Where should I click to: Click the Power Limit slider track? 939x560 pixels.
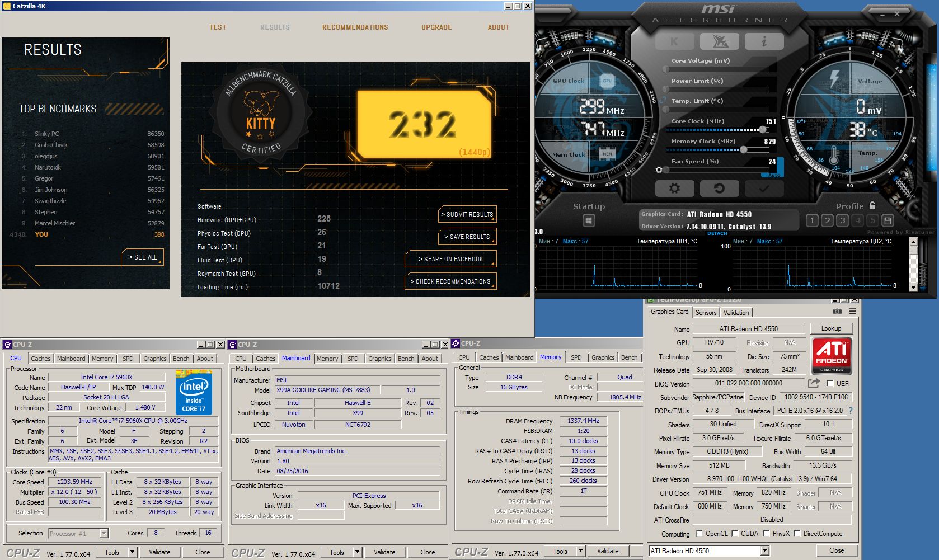(717, 89)
